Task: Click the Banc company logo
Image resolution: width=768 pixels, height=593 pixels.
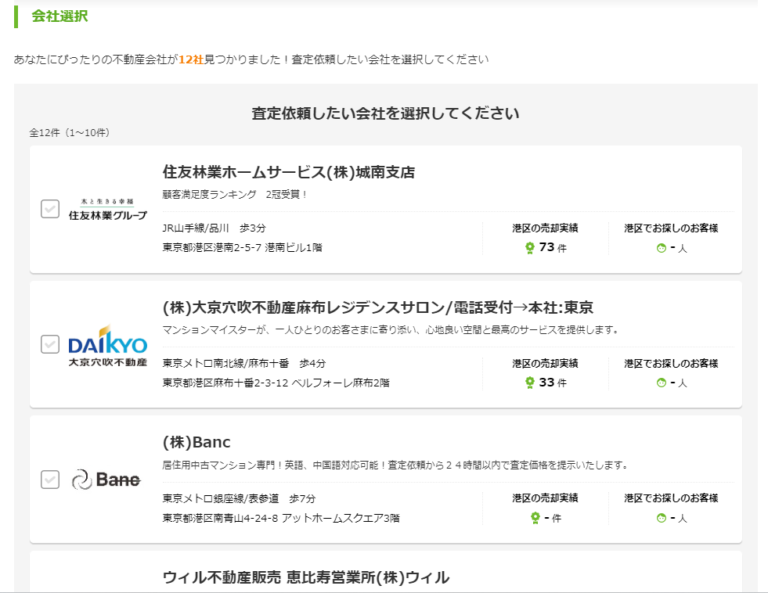Action: point(106,479)
